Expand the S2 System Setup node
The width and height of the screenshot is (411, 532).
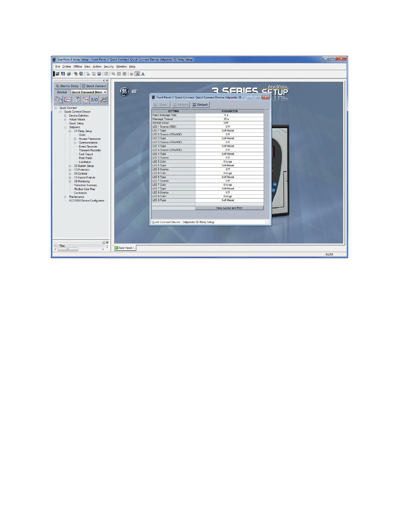(70, 166)
